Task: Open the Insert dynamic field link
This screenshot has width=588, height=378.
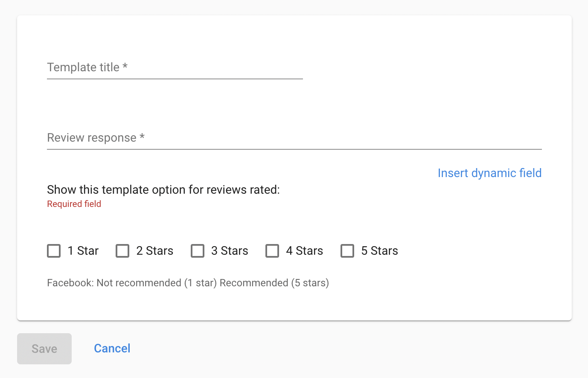Action: pyautogui.click(x=489, y=173)
